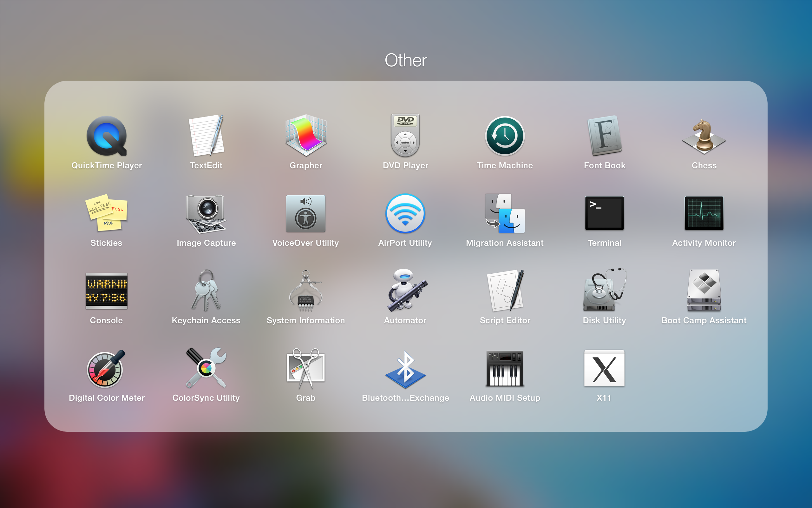
Task: Launch Digital Color Meter icon
Action: click(106, 369)
